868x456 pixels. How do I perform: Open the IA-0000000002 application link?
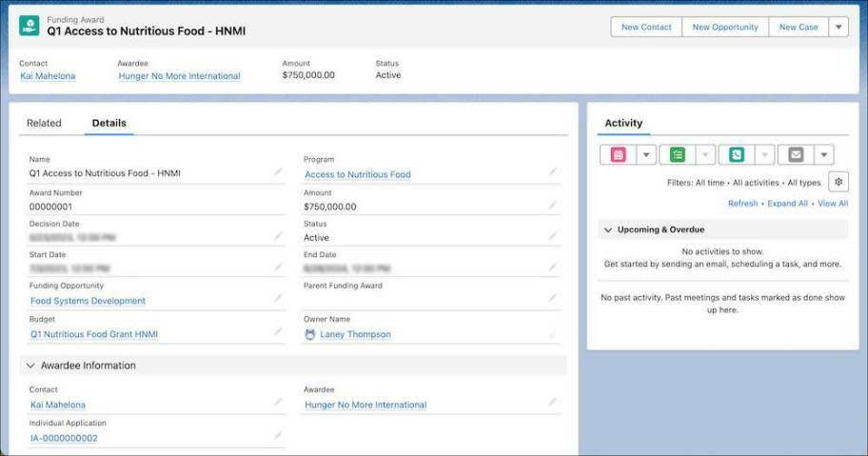click(x=64, y=438)
